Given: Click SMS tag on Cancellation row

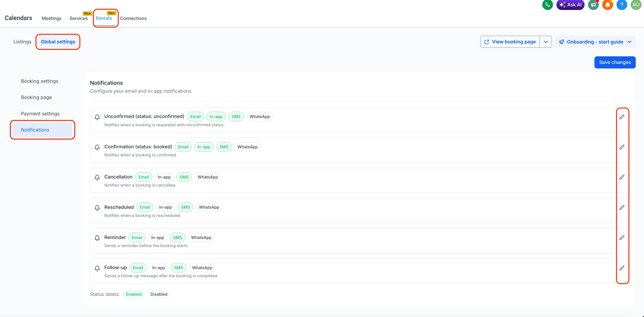Looking at the screenshot, I should click(x=184, y=177).
